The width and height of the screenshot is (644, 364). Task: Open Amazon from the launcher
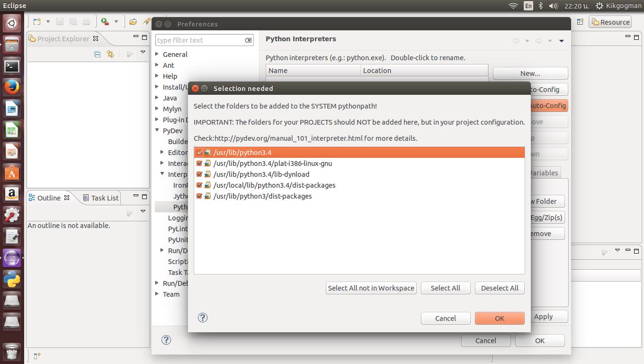12,194
